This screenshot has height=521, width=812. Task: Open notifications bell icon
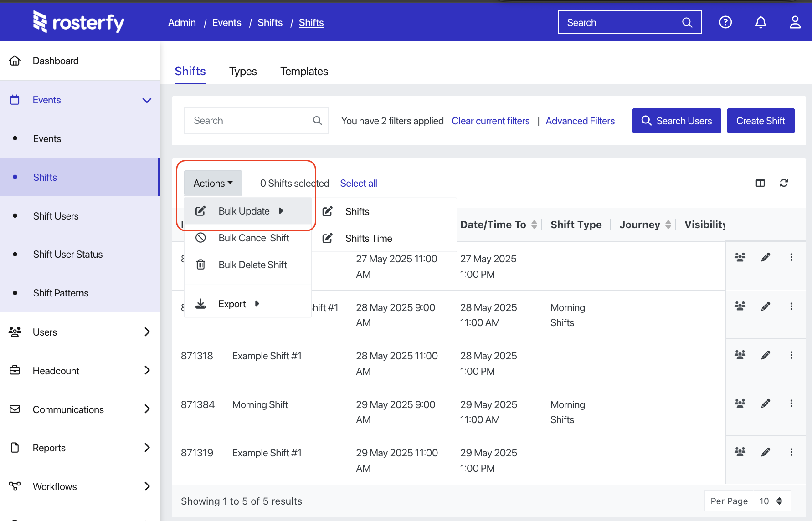(761, 22)
